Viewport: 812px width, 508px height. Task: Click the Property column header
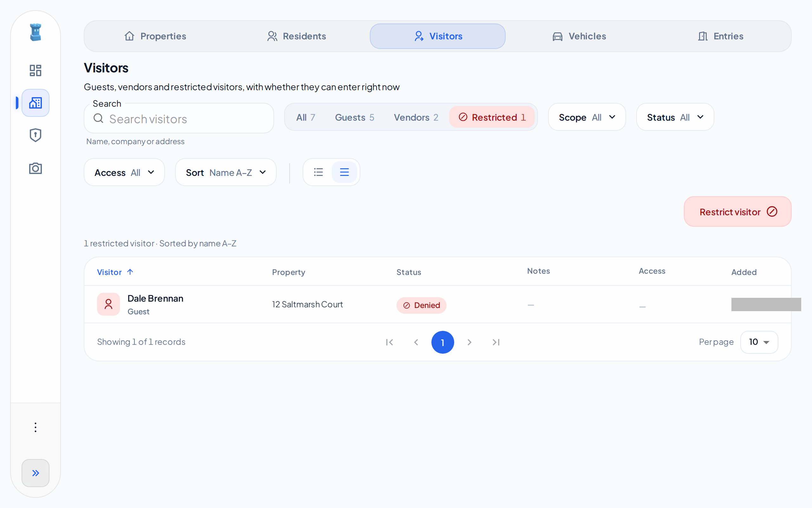[289, 272]
